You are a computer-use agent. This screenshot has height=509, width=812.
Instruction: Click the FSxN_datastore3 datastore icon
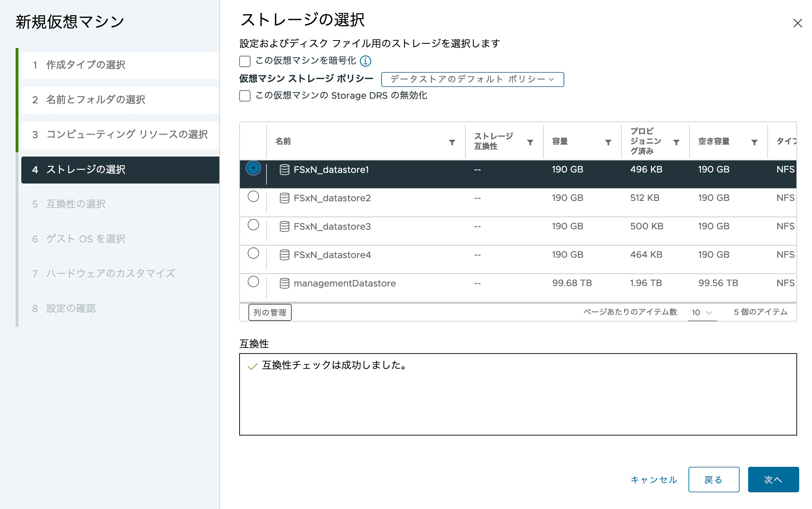point(284,226)
